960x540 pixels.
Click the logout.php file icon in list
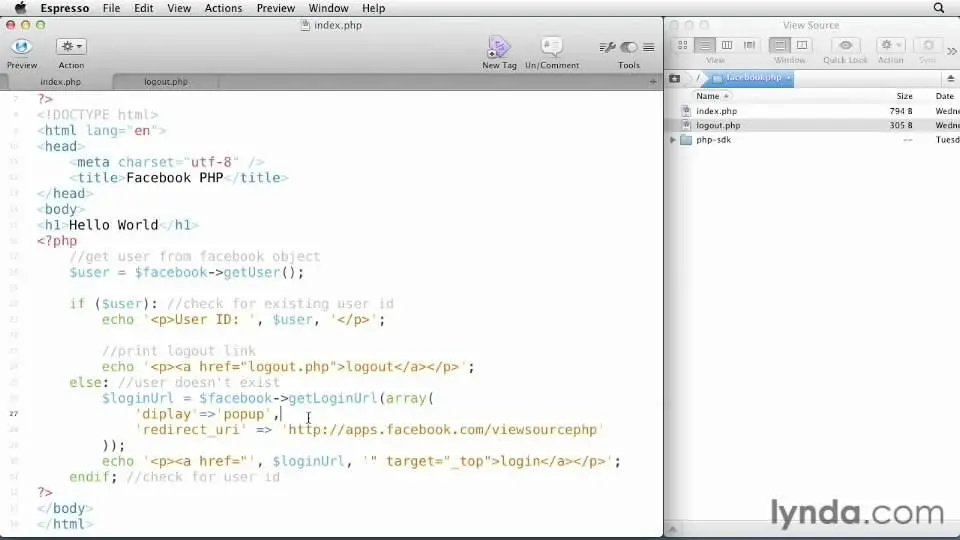click(686, 125)
